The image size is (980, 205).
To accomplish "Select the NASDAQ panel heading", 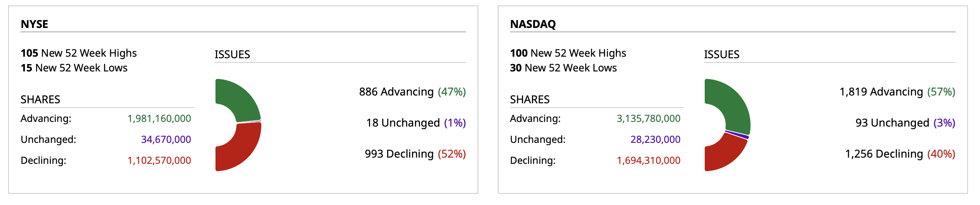I will pos(533,24).
